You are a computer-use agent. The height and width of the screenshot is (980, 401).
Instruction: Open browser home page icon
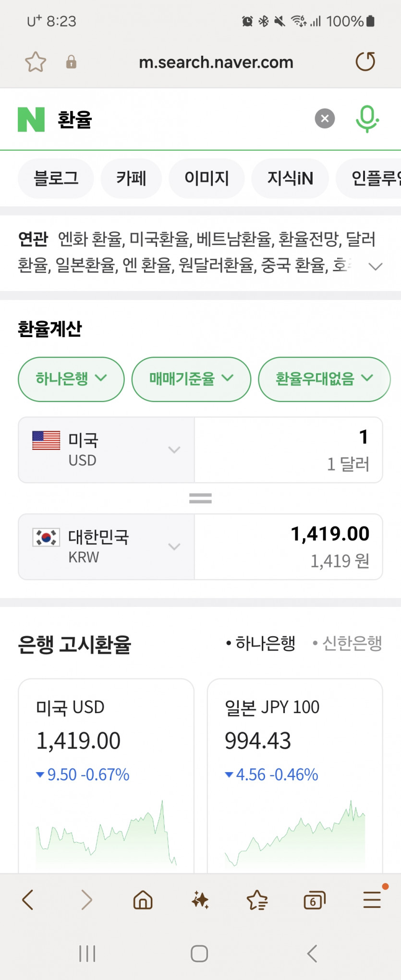point(143,900)
